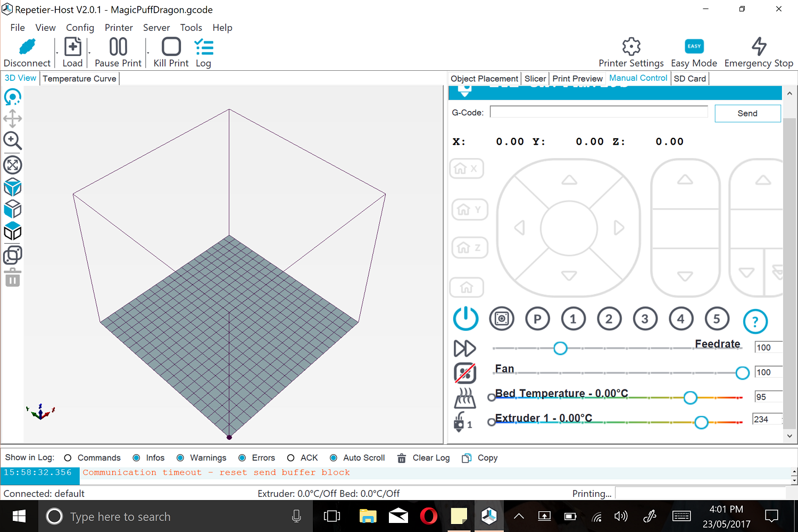Toggle the Log toolbar icon
The image size is (798, 532).
click(x=204, y=47)
